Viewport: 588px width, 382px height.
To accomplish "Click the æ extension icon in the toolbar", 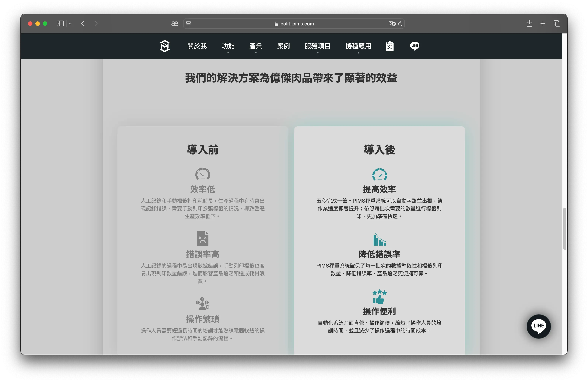I will click(x=175, y=24).
